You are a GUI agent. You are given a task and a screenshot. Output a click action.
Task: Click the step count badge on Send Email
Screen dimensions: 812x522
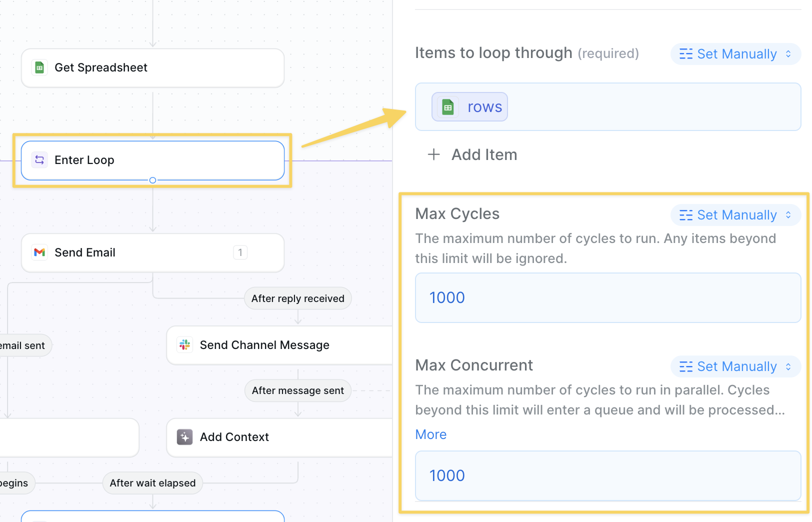pyautogui.click(x=240, y=252)
